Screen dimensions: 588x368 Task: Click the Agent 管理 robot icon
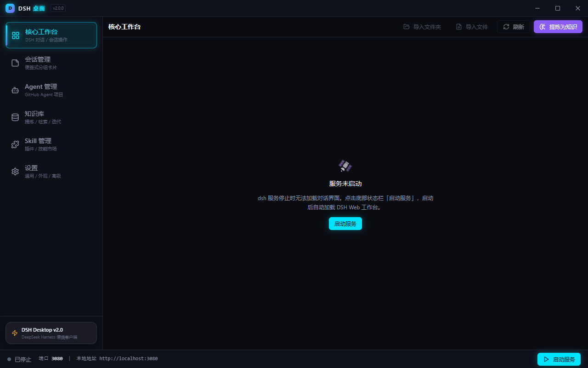pos(15,90)
